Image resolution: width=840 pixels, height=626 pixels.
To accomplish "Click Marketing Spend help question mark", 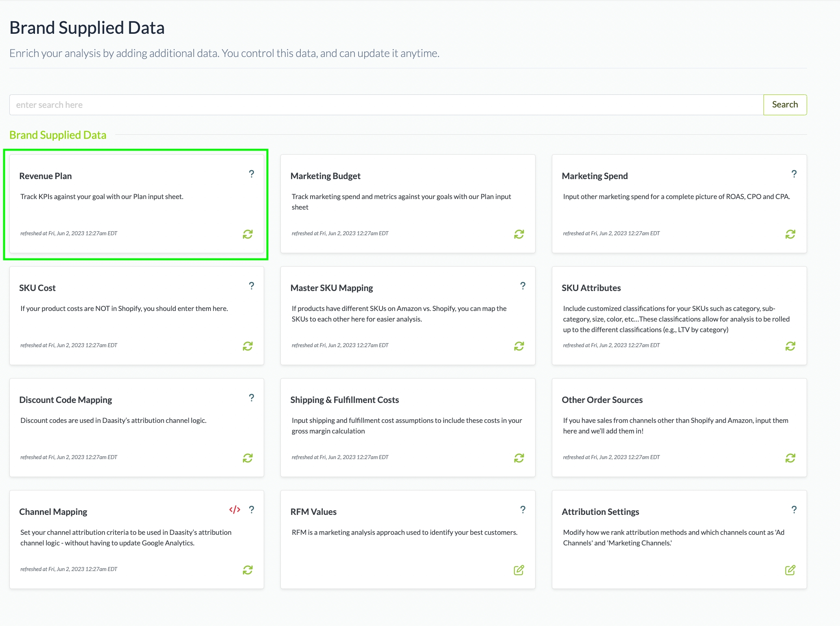I will click(x=794, y=174).
